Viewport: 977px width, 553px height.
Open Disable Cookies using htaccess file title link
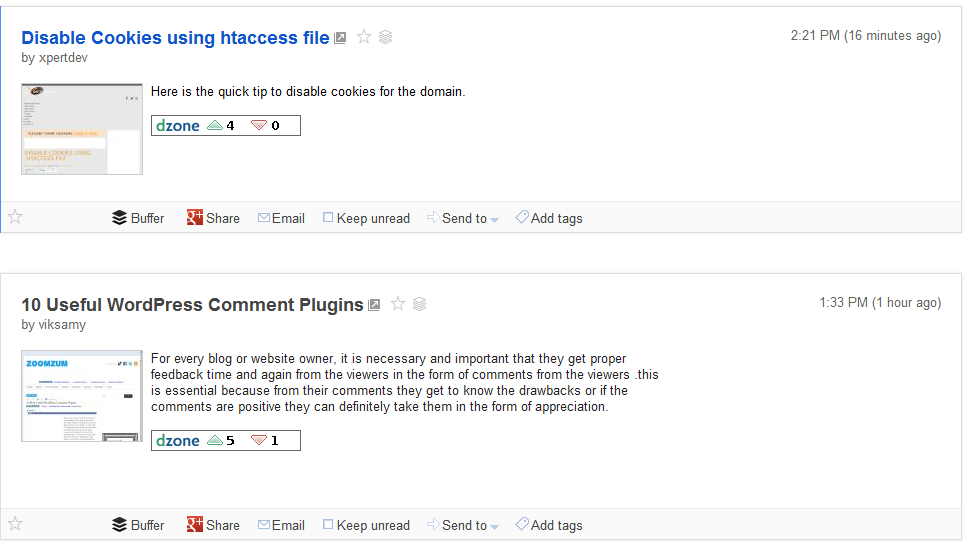coord(175,38)
